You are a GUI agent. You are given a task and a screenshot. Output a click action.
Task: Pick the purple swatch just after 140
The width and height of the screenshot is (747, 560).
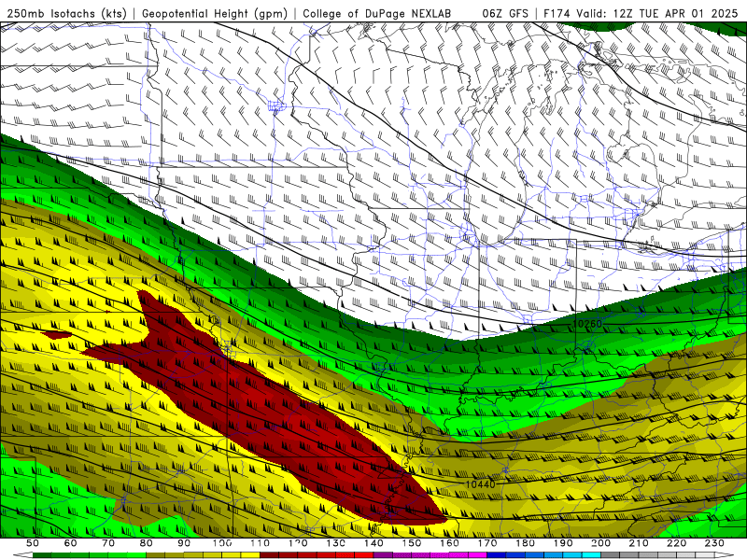[x=383, y=555]
